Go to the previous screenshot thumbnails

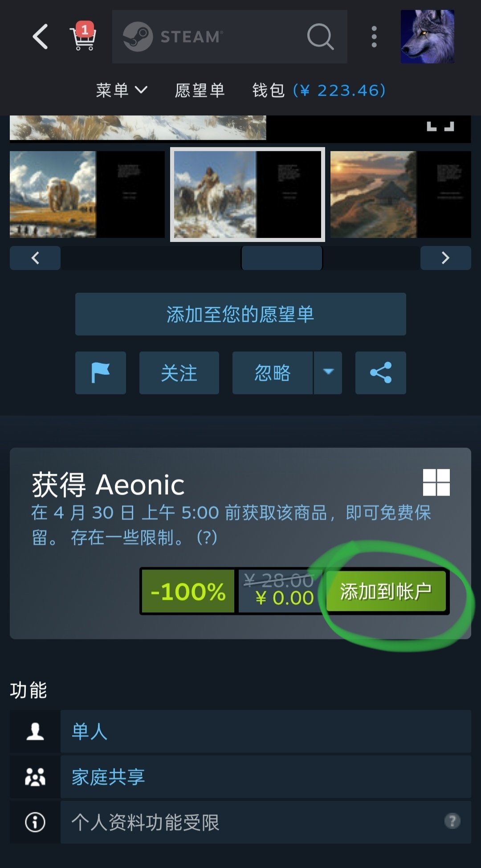[x=35, y=258]
